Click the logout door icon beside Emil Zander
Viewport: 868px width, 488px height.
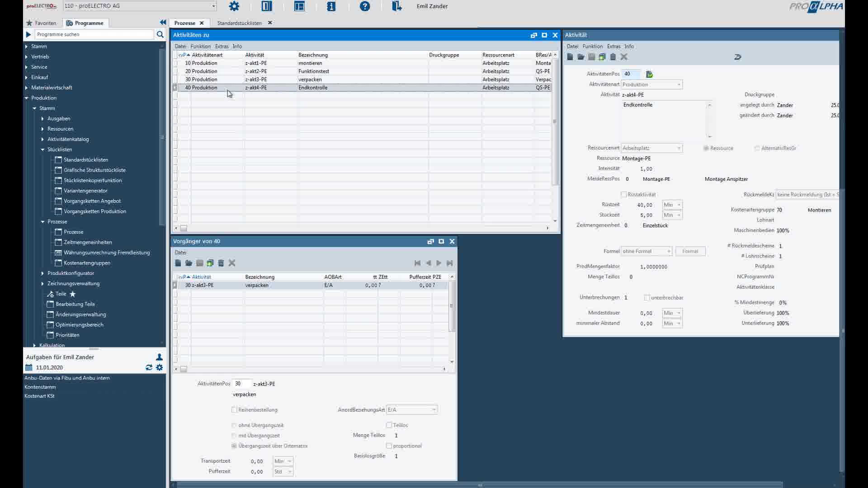397,6
